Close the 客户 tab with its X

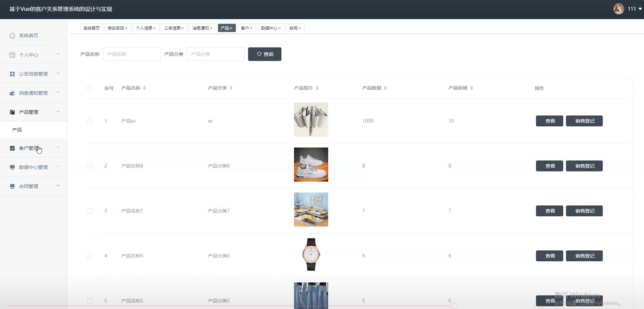pos(251,28)
